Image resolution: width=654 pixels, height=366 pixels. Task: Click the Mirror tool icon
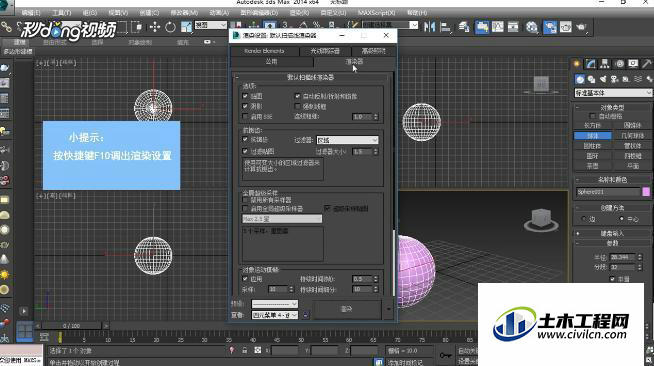point(429,27)
